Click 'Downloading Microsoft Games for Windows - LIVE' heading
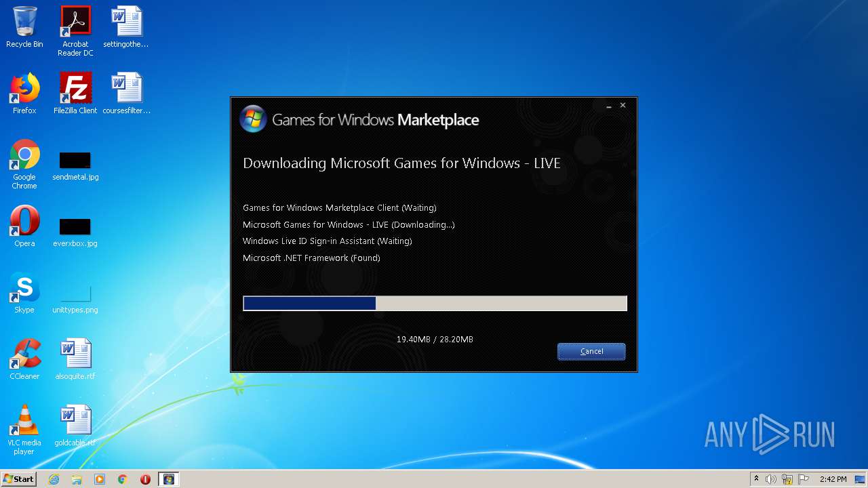Viewport: 868px width, 488px height. pyautogui.click(x=401, y=163)
